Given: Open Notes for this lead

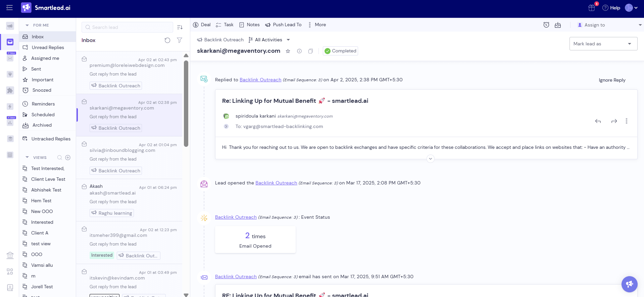Looking at the screenshot, I should pyautogui.click(x=249, y=25).
